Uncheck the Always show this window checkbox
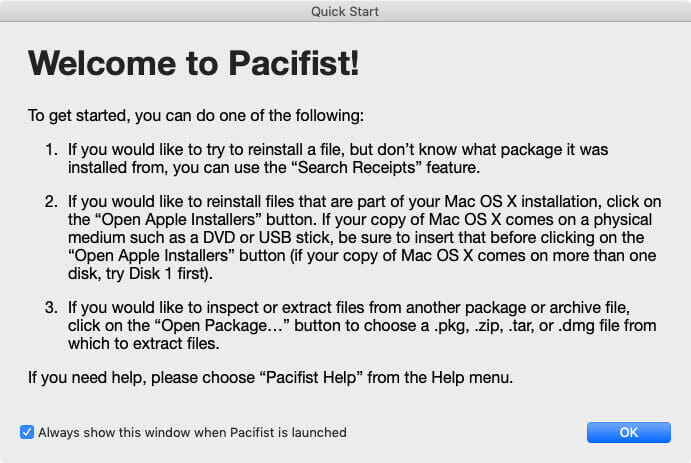Viewport: 691px width, 463px height. [26, 432]
